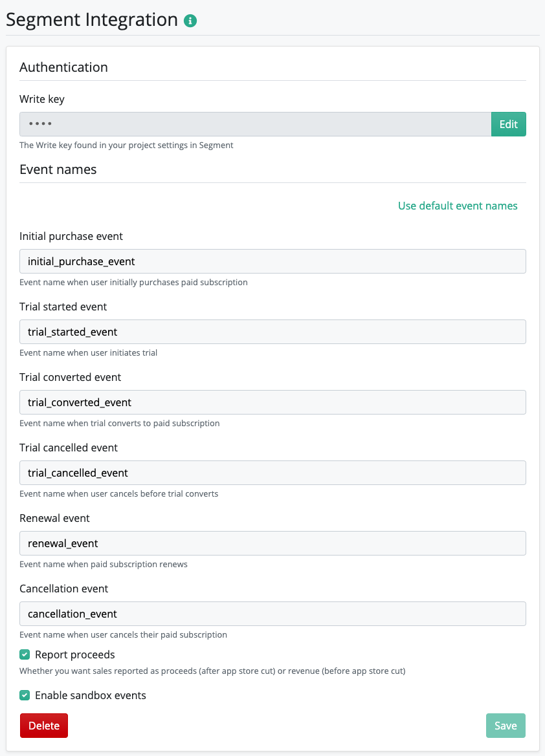Click the masked Write key field
The height and width of the screenshot is (756, 545).
[x=256, y=124]
